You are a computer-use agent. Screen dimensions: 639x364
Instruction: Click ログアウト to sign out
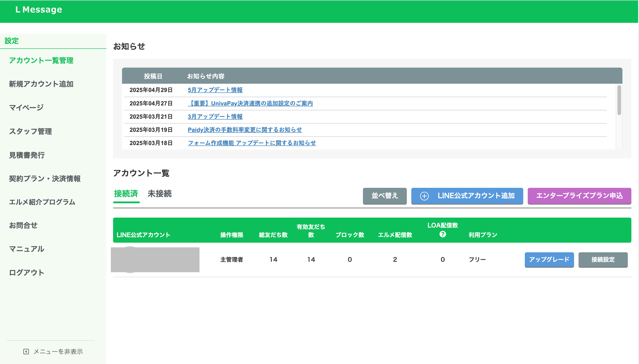point(27,272)
